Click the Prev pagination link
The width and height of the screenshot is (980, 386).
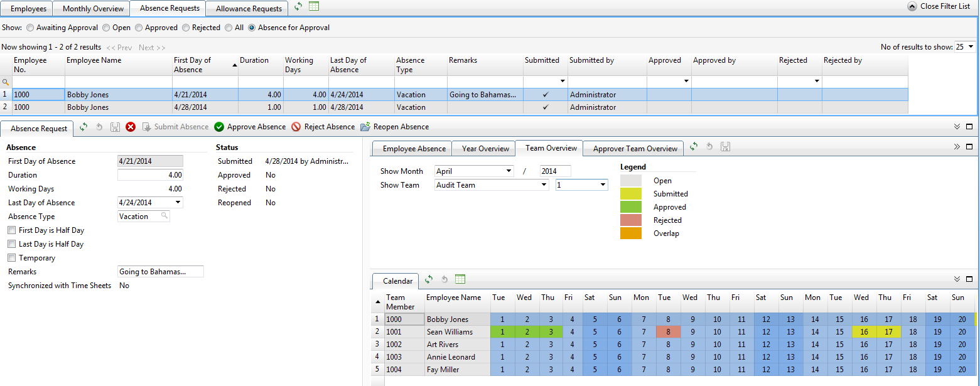pos(119,48)
